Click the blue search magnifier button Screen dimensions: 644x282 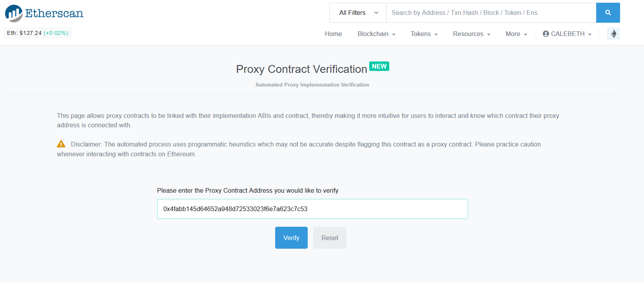click(x=608, y=13)
